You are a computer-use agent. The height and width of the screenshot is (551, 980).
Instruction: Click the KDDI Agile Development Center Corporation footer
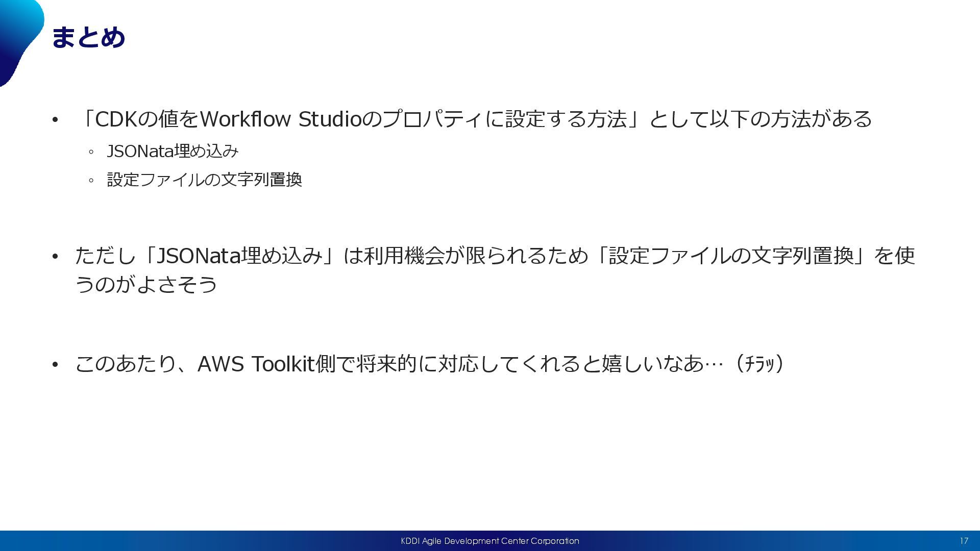click(489, 541)
